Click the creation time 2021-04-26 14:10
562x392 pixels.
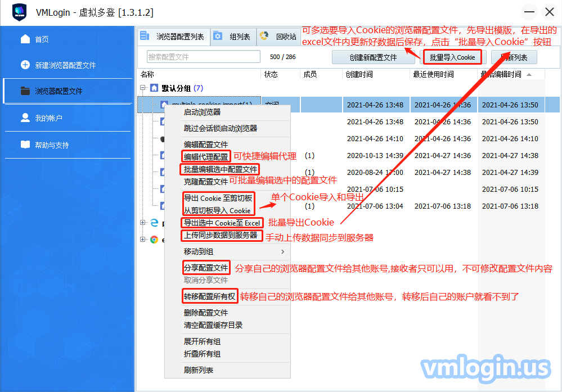[x=375, y=139]
